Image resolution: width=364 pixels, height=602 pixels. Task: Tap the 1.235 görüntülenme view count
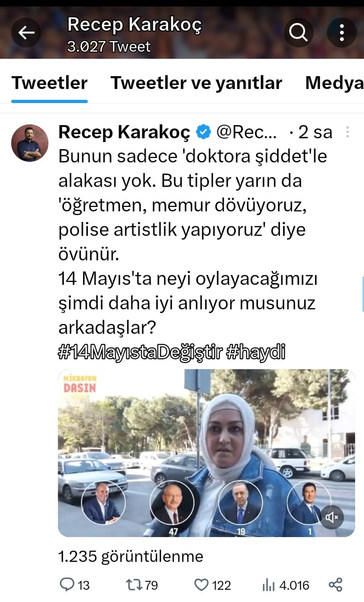(131, 557)
